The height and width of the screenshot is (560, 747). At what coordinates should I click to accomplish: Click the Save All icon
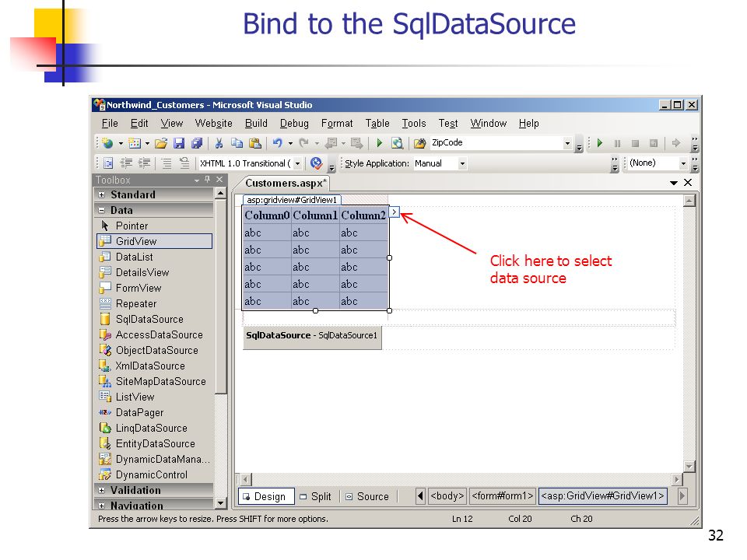click(x=196, y=143)
